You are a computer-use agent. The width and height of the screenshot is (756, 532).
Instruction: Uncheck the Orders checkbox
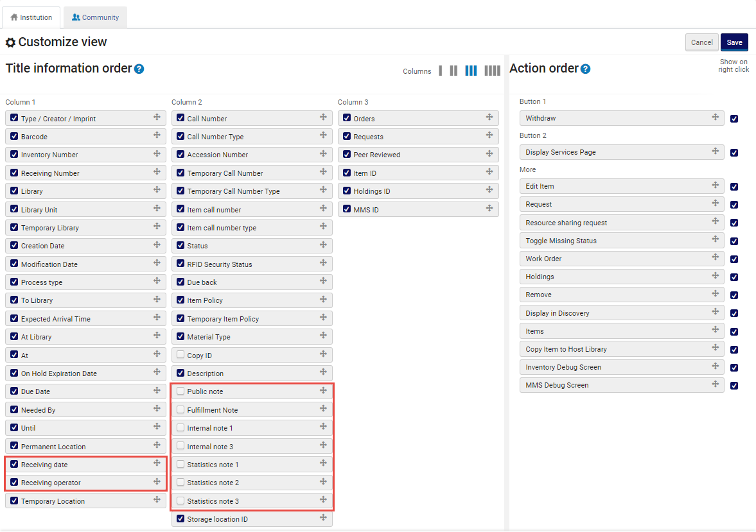[x=347, y=117]
